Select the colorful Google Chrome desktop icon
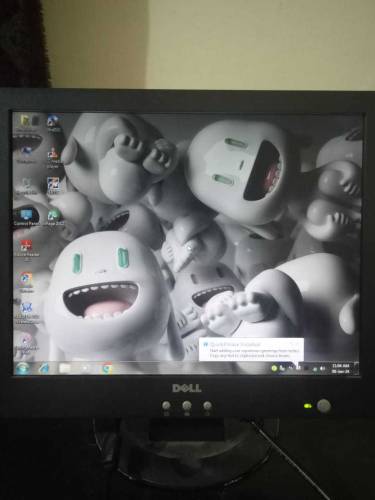This screenshot has width=375, height=500. 26,282
